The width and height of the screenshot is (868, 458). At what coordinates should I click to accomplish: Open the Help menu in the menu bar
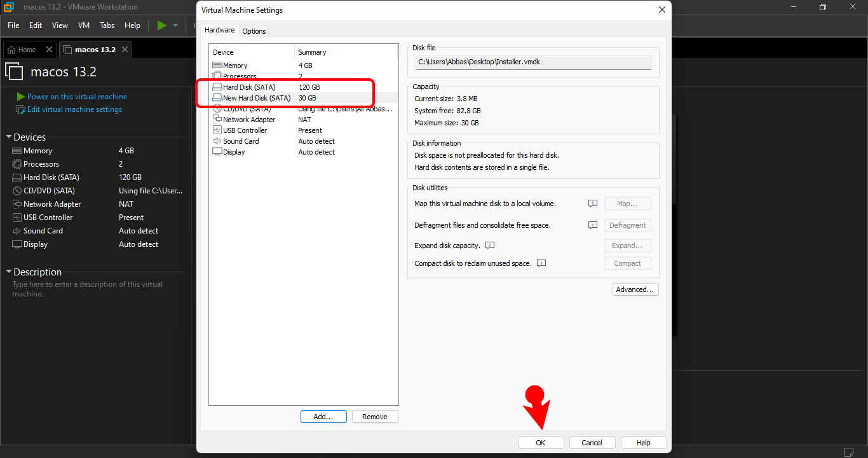[x=132, y=25]
